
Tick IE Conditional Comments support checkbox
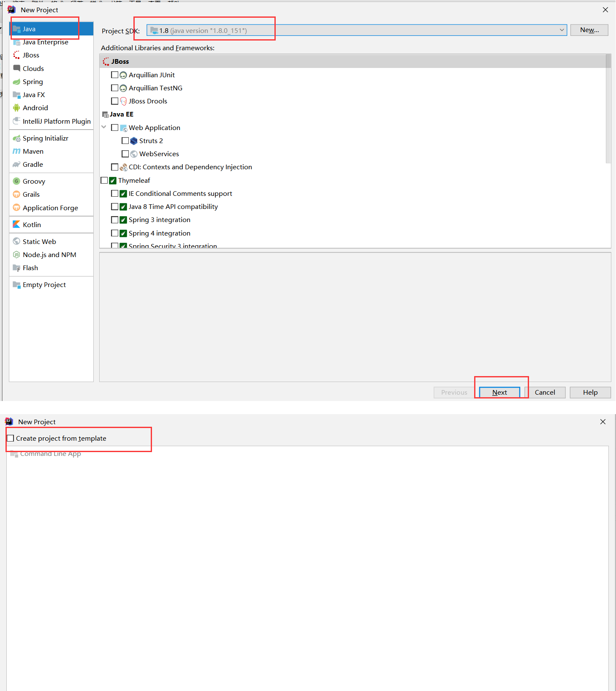114,193
